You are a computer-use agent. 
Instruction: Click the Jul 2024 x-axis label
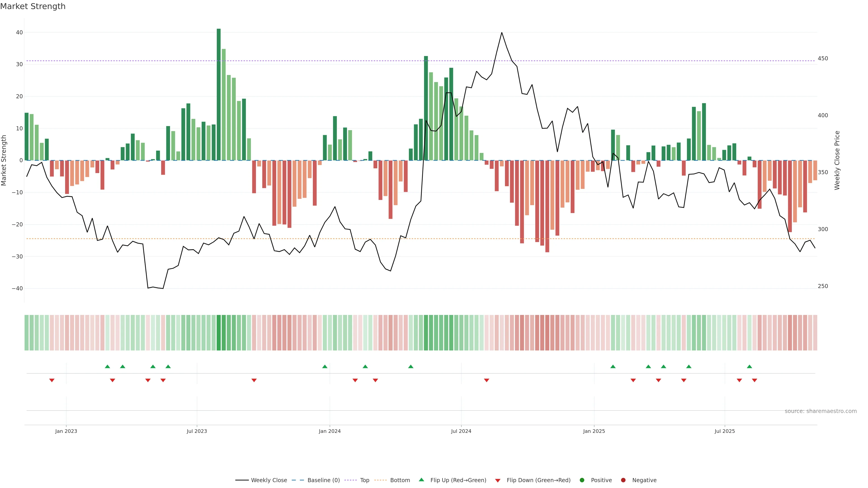click(x=461, y=431)
